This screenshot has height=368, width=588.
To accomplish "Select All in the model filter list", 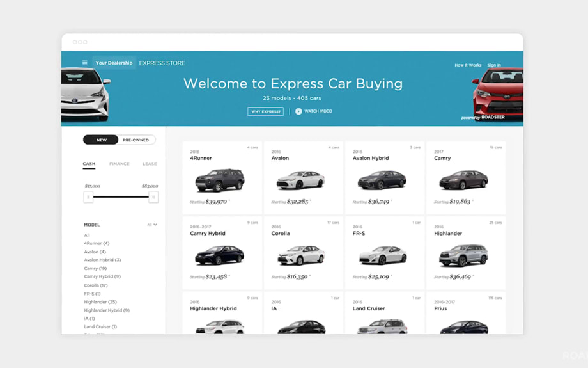I will point(87,235).
